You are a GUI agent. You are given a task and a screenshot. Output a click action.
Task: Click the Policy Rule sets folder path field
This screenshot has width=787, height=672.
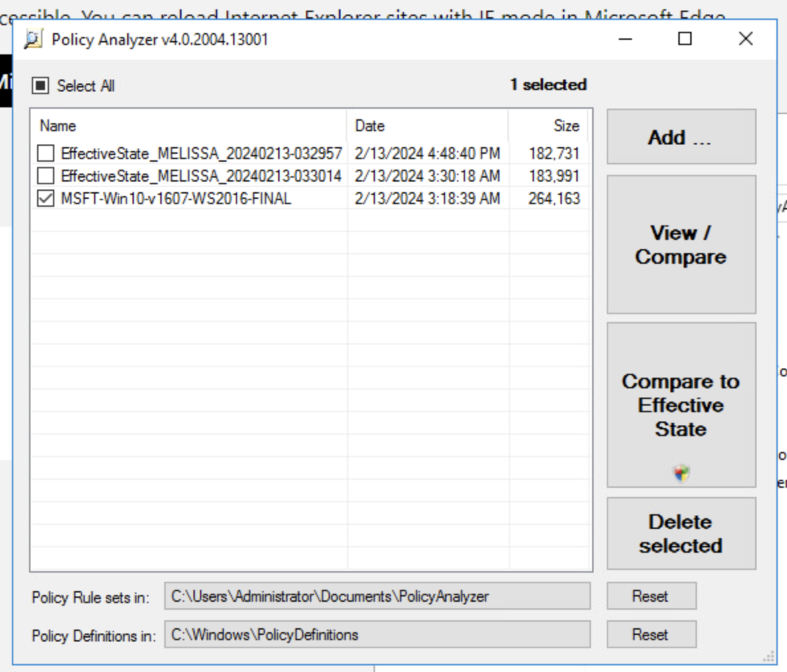click(377, 596)
